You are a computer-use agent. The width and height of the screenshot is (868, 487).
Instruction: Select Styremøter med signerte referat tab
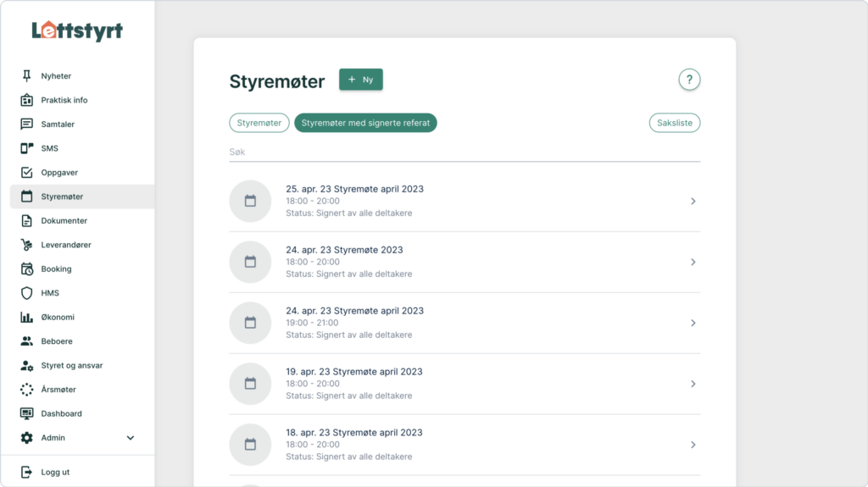[x=365, y=123]
